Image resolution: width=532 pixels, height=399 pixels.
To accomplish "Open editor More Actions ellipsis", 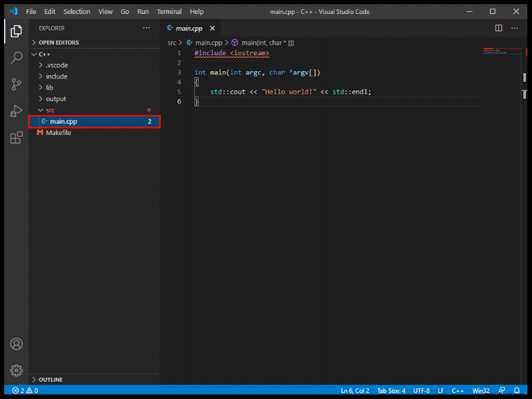I will [514, 28].
